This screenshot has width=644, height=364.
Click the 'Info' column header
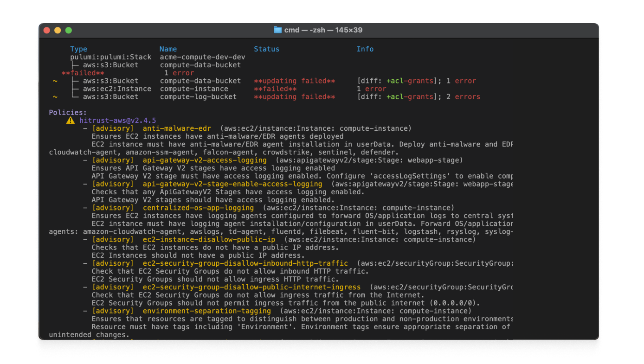coord(365,49)
